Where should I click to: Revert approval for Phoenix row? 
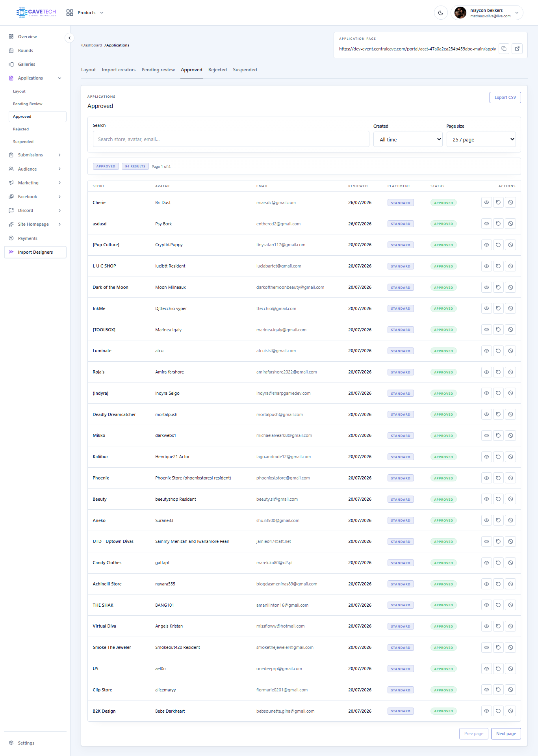tap(498, 478)
